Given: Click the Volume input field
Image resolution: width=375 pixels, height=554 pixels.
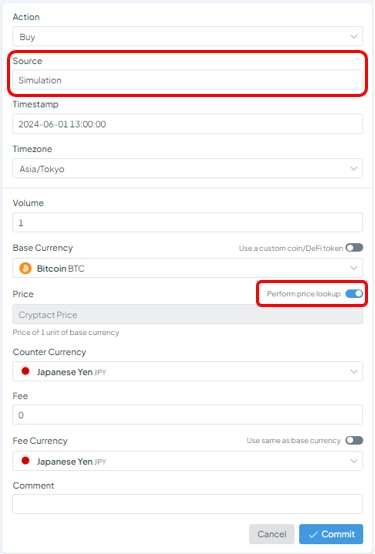Looking at the screenshot, I should (x=188, y=222).
